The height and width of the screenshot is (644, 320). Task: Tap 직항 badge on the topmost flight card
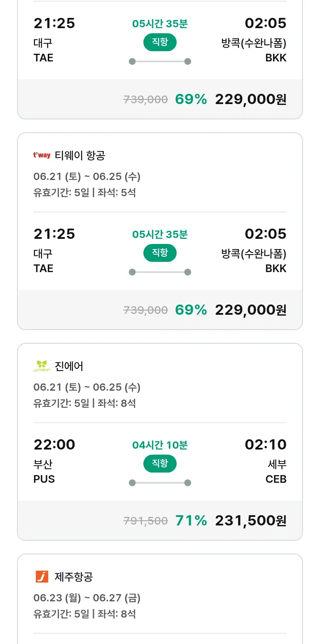tap(160, 42)
